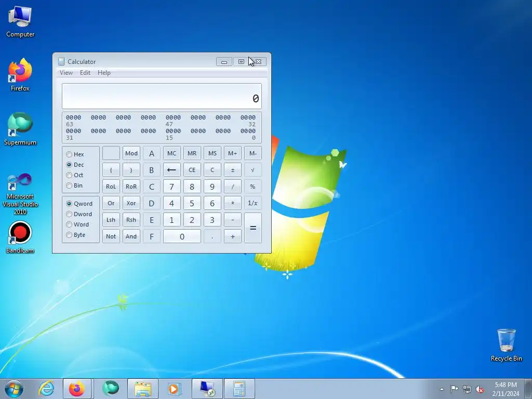Click the Remote Desktop taskbar icon
The width and height of the screenshot is (532, 399).
[207, 389]
